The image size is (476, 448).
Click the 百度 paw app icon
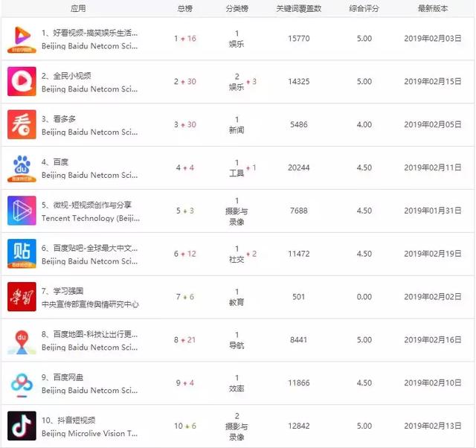click(22, 167)
